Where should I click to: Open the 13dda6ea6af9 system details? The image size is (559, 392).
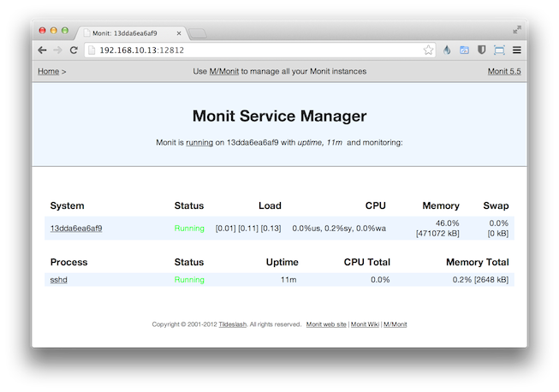click(76, 229)
